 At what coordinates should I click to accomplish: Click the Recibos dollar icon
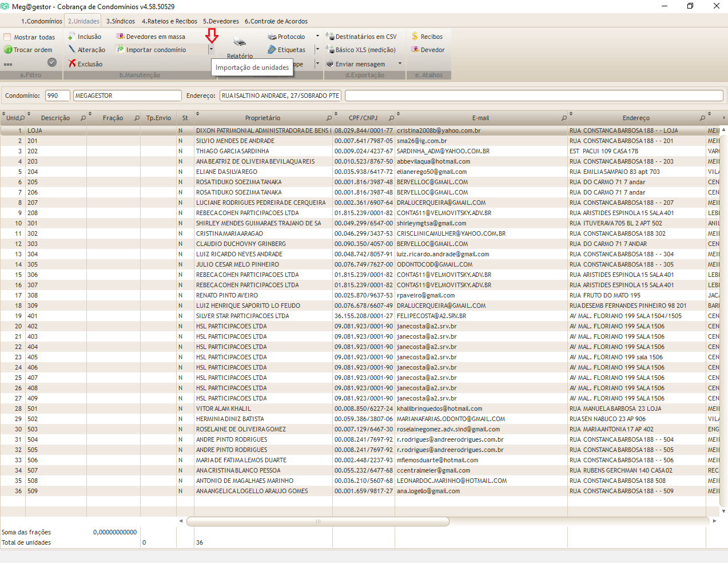415,37
